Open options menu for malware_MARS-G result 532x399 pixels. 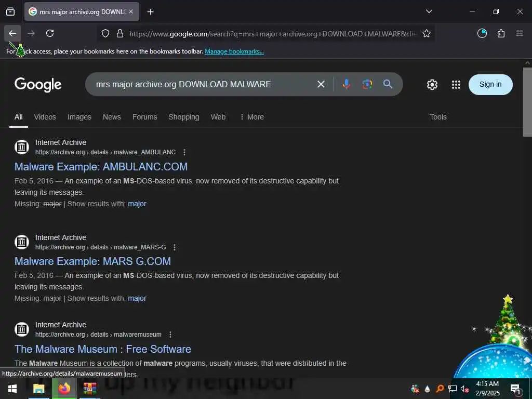click(175, 247)
